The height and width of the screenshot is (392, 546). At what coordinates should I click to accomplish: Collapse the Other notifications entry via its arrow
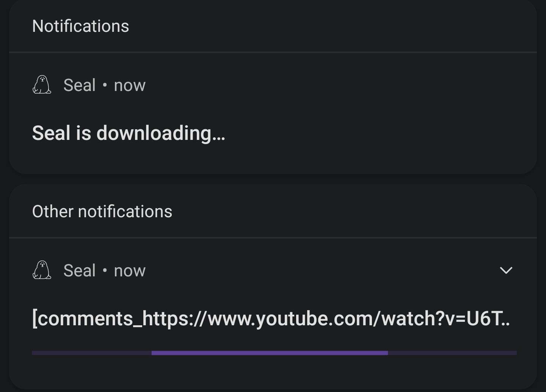click(506, 270)
